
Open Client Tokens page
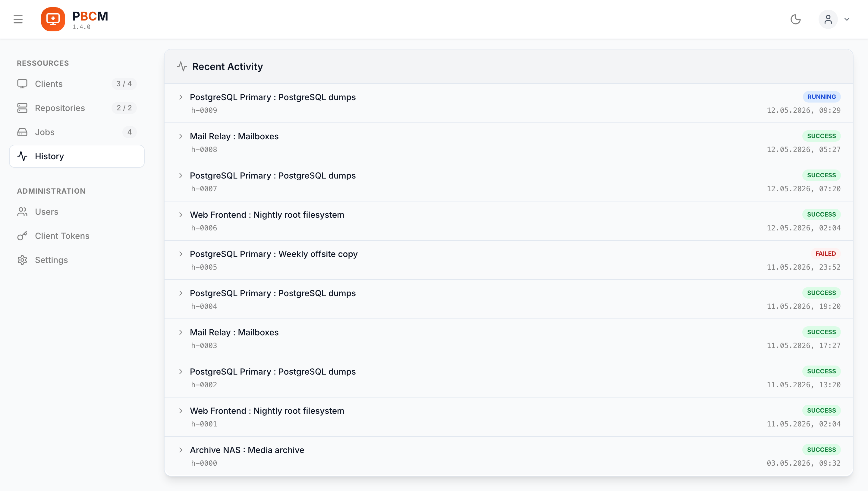(77, 236)
